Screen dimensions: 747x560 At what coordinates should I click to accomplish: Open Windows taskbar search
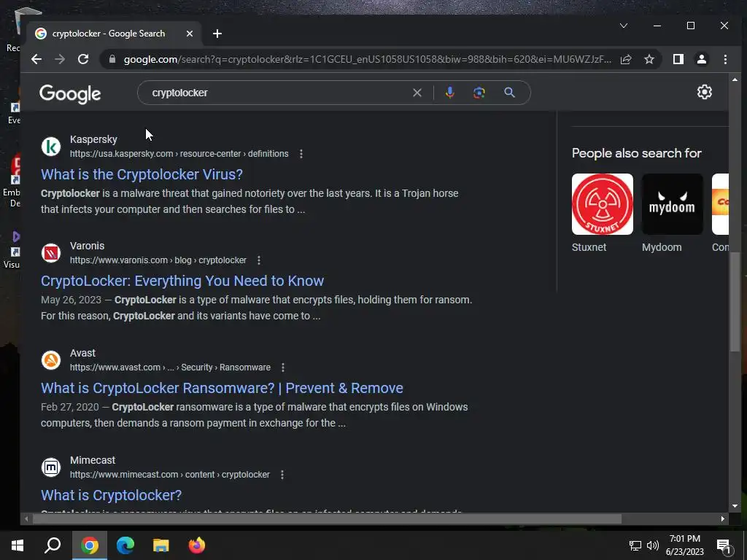click(x=53, y=545)
